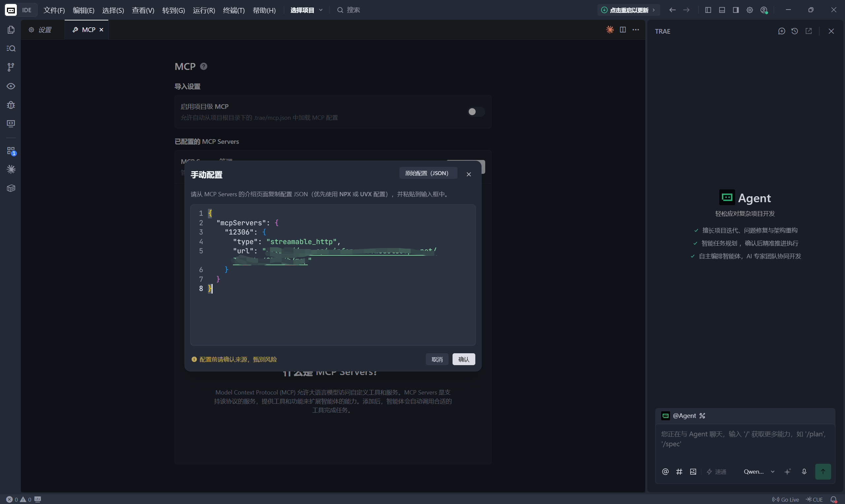
Task: Open notifications bell in status bar
Action: tap(833, 499)
